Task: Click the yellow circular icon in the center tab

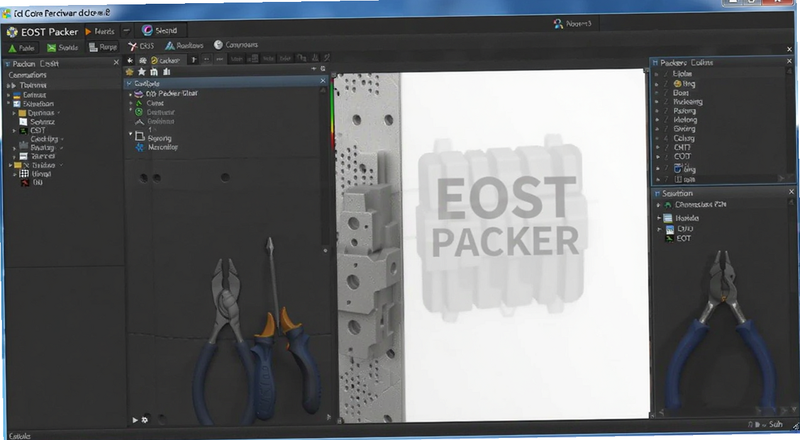Action: tap(155, 60)
